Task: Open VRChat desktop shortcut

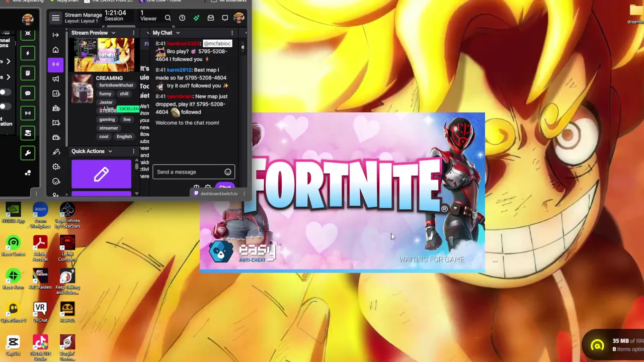Action: coord(40,312)
